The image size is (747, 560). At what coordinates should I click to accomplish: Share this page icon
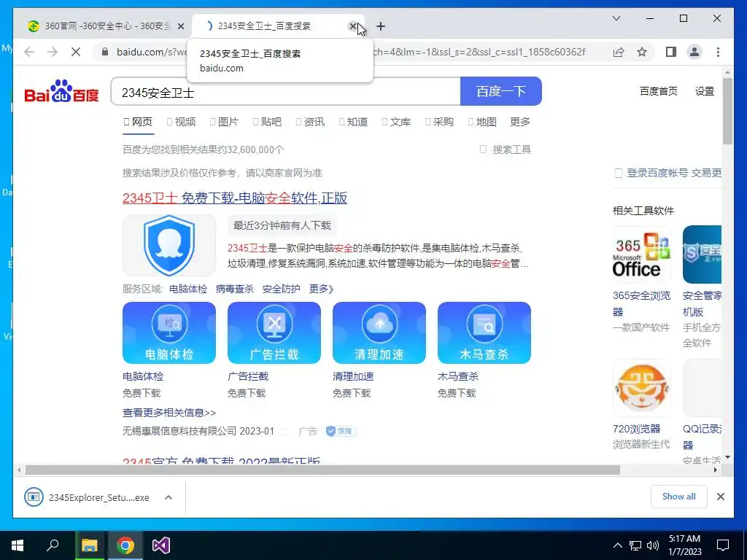619,52
